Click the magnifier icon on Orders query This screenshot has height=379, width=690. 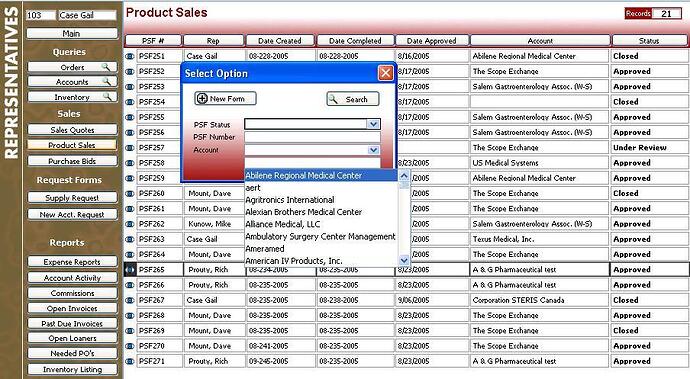click(x=106, y=67)
